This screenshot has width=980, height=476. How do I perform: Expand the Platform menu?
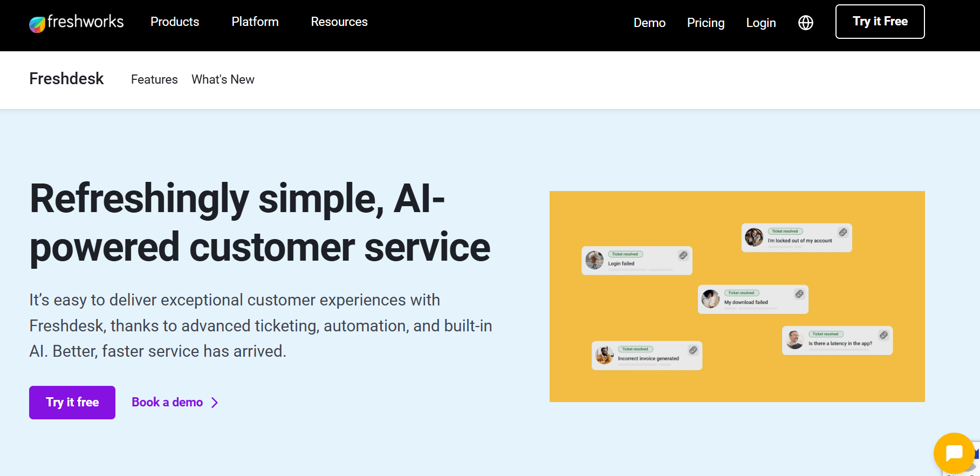[255, 22]
